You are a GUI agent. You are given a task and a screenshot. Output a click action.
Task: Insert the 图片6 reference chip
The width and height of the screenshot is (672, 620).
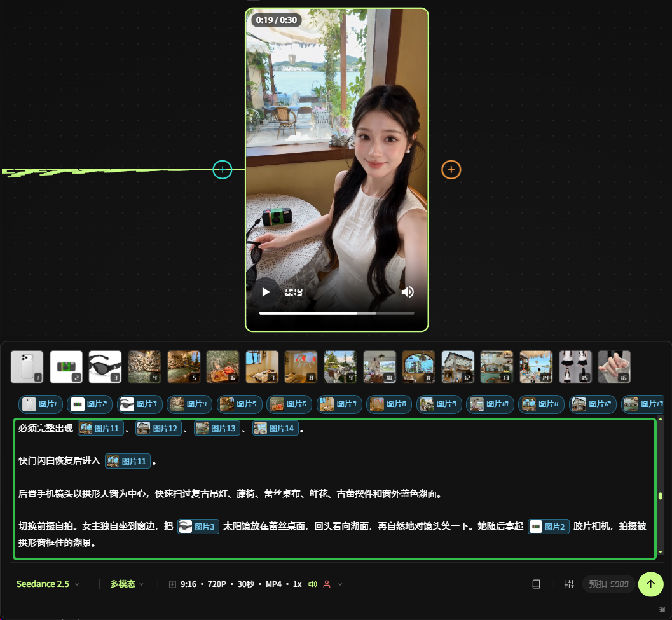[x=289, y=404]
